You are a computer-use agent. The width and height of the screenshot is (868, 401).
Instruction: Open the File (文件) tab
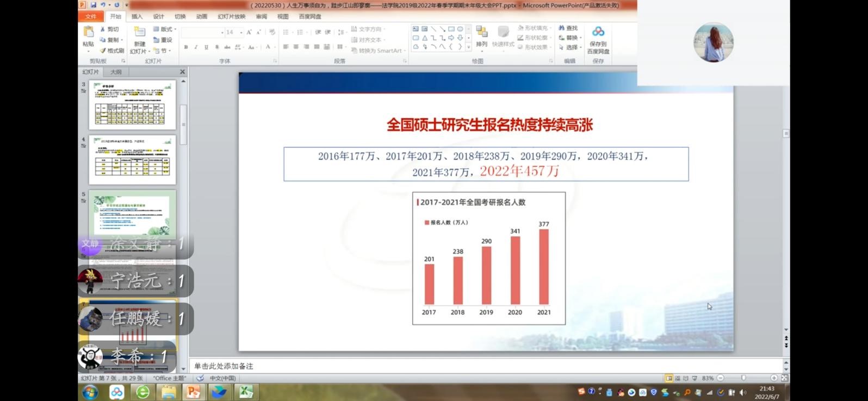click(x=91, y=16)
